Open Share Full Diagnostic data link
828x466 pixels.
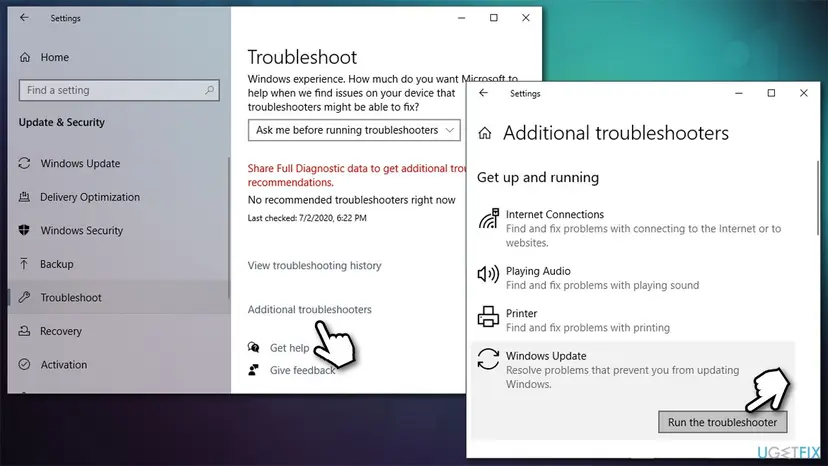point(357,175)
